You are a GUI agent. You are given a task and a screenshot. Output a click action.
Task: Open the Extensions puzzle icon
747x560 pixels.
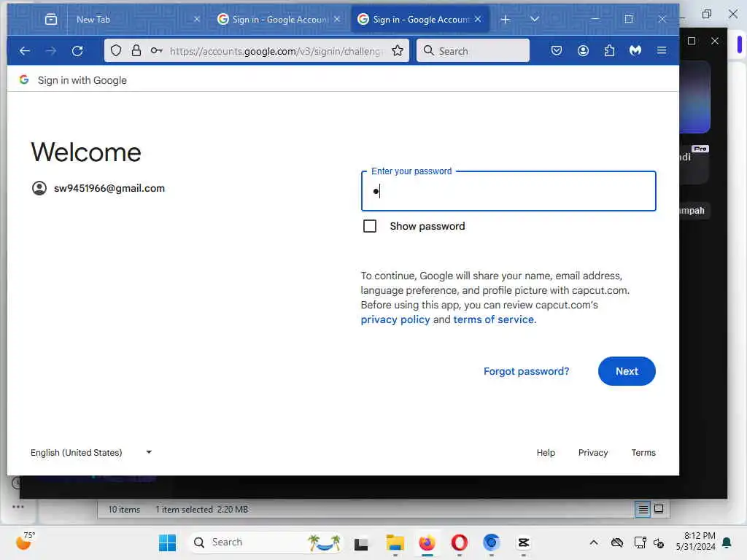(609, 50)
